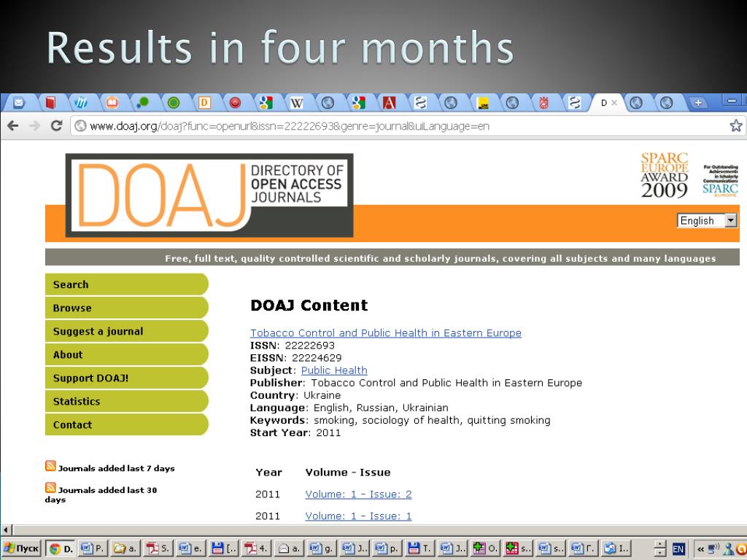Image resolution: width=747 pixels, height=560 pixels.
Task: Click the browser forward arrow
Action: tap(34, 125)
